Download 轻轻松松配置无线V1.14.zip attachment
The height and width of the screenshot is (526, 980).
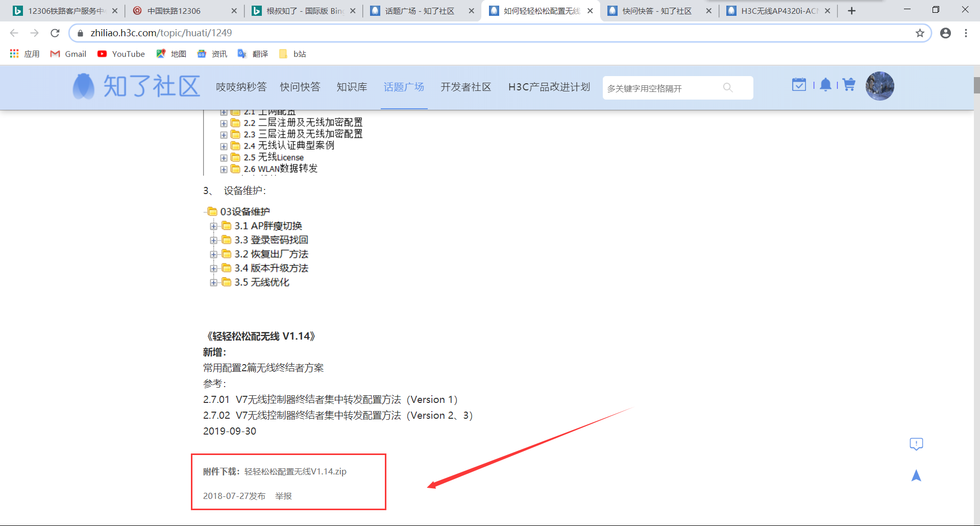click(x=296, y=471)
